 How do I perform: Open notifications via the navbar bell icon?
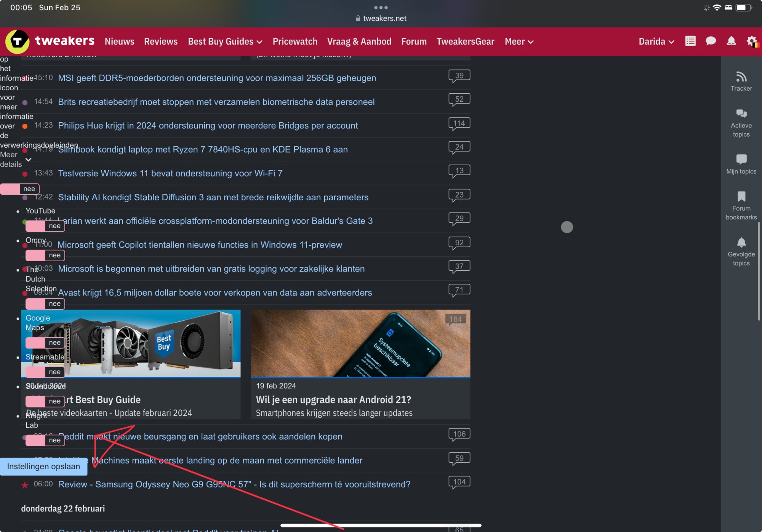pyautogui.click(x=731, y=41)
